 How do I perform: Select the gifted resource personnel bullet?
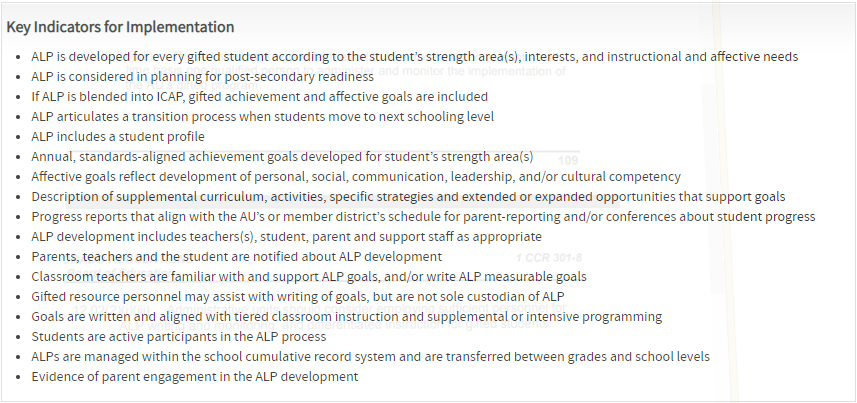(x=298, y=297)
